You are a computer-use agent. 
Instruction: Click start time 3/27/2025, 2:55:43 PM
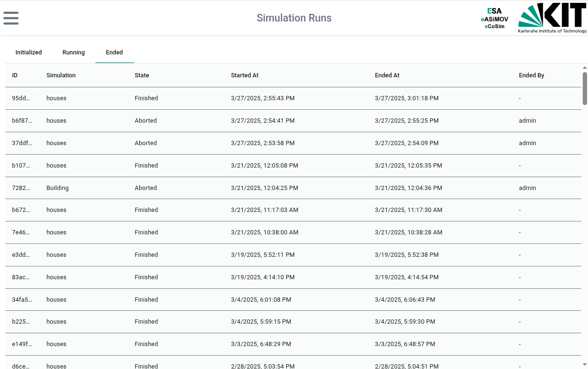(263, 98)
